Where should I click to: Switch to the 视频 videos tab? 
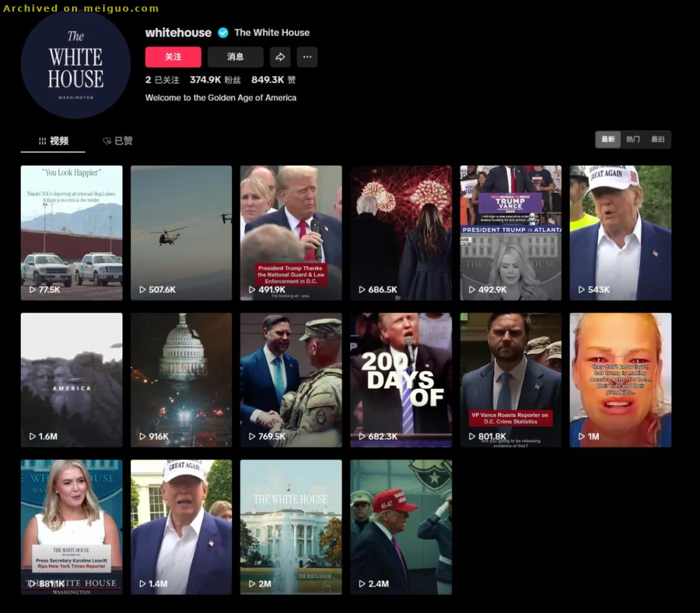tap(53, 141)
